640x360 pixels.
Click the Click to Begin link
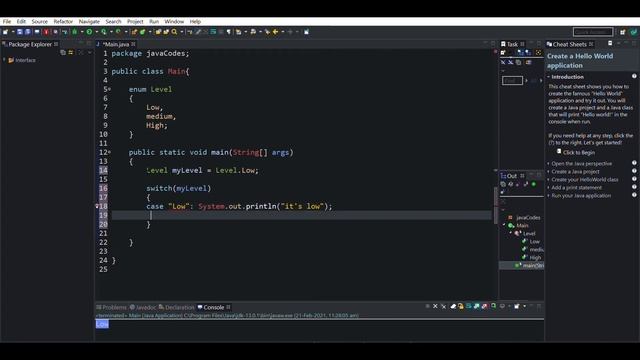click(579, 152)
